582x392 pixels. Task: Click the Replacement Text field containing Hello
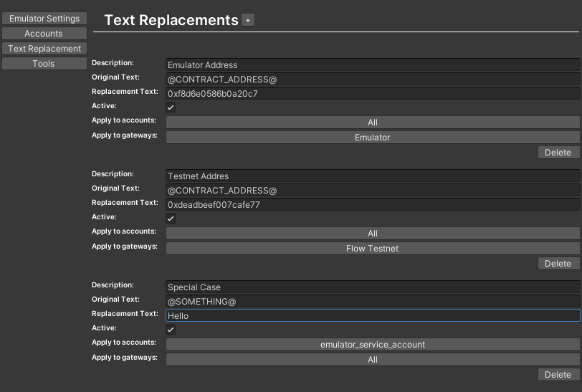(x=372, y=315)
